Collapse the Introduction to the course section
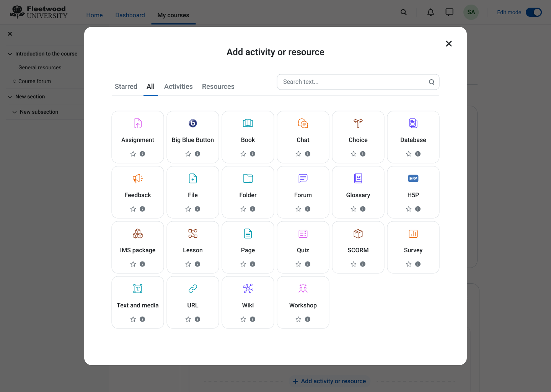551x392 pixels. click(x=10, y=54)
